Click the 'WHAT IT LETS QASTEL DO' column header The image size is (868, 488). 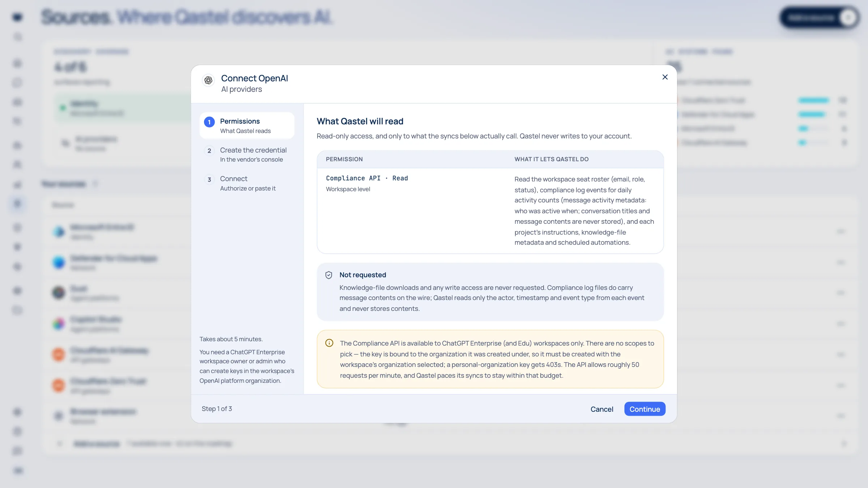552,159
